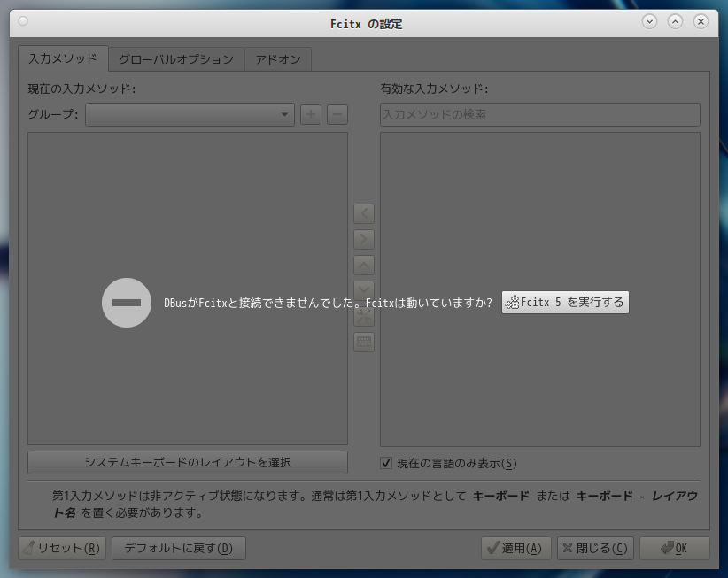This screenshot has width=728, height=578.
Task: Click the move-left arrow button
Action: click(x=364, y=213)
